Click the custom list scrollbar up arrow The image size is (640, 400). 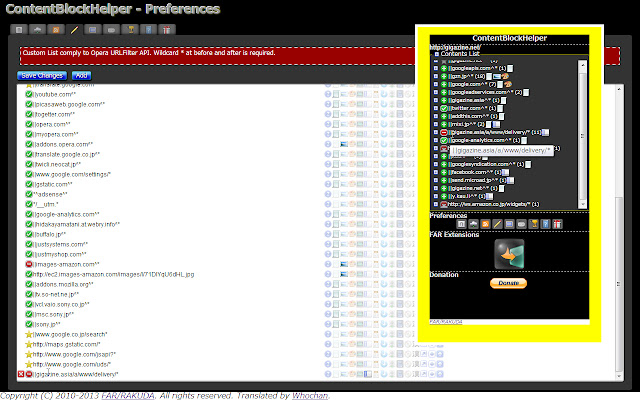point(619,89)
